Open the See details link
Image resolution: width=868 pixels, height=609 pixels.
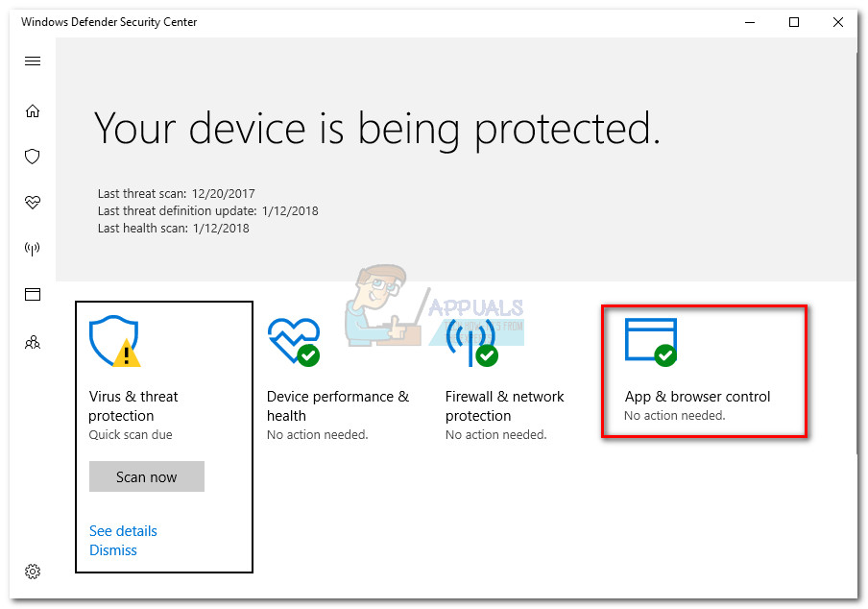pos(123,531)
